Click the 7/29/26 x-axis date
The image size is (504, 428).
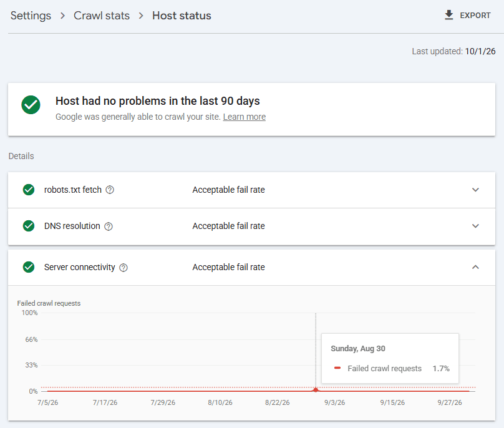tap(163, 402)
